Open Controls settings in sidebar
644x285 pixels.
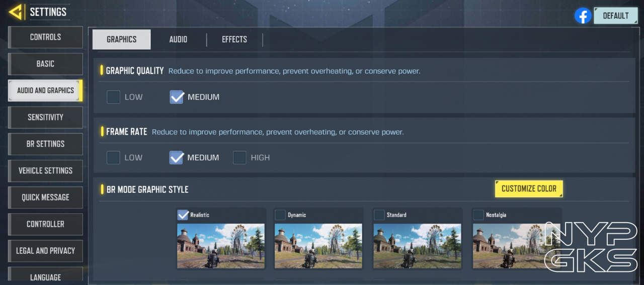(x=45, y=37)
